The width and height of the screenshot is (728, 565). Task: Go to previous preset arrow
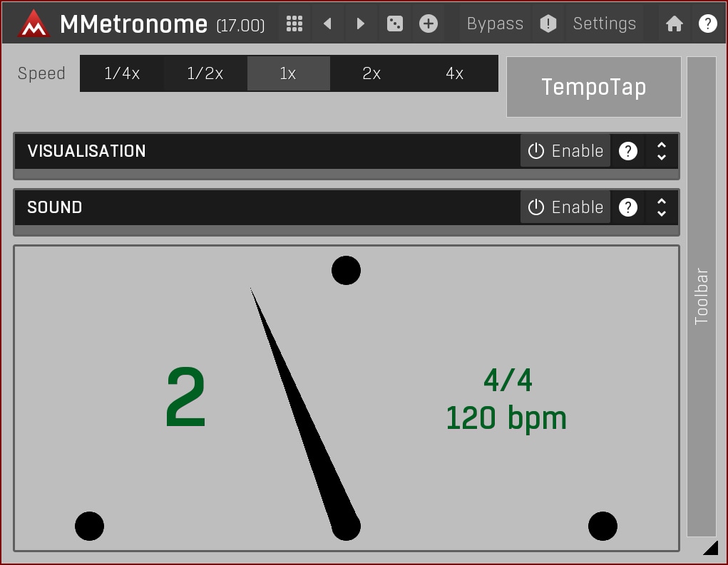pyautogui.click(x=327, y=24)
